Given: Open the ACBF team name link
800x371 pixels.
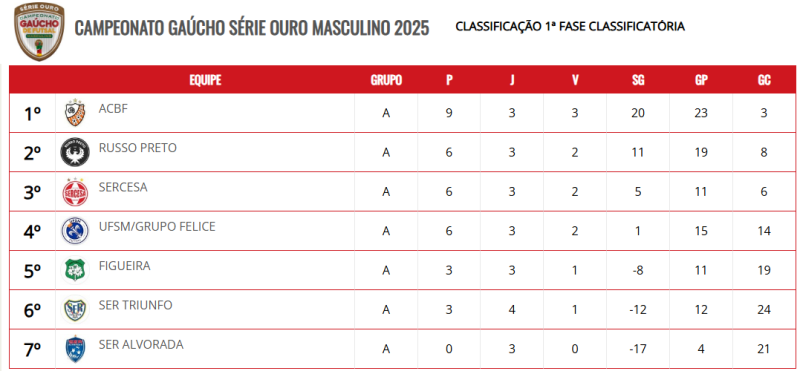Looking at the screenshot, I should (113, 108).
